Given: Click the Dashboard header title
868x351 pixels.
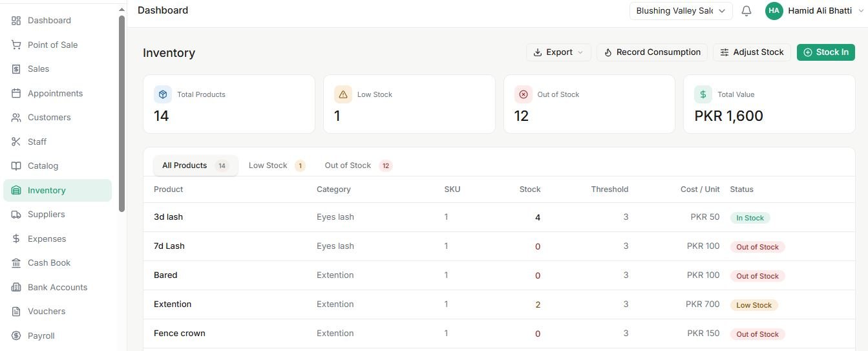Looking at the screenshot, I should click(x=163, y=10).
